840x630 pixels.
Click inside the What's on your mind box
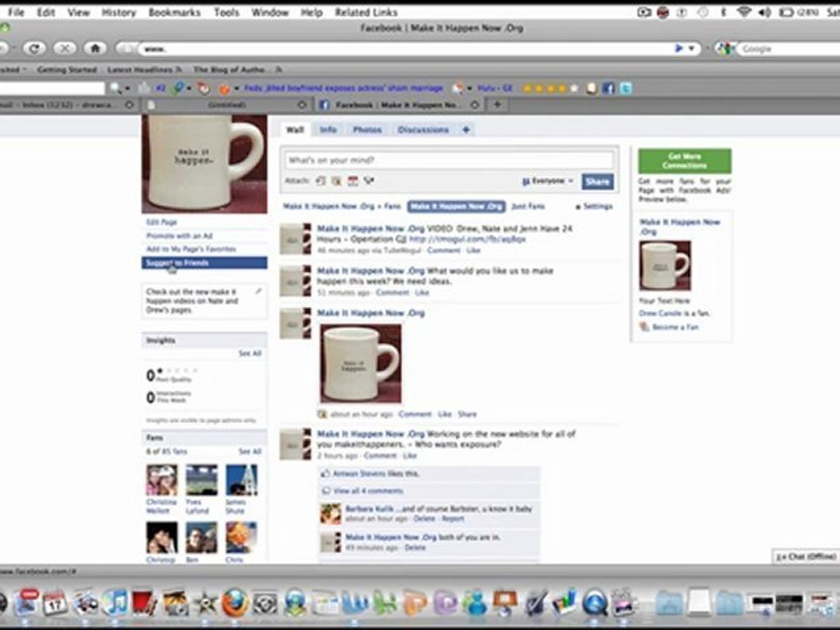[449, 160]
